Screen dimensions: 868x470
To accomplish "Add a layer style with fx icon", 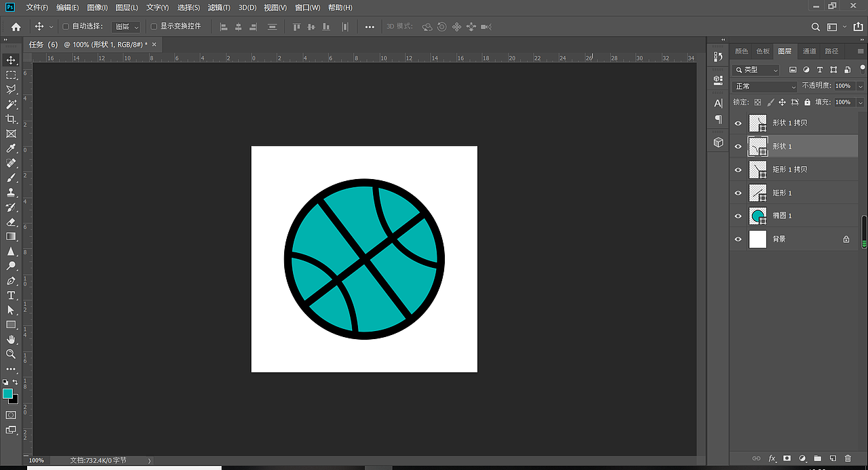I will coord(772,458).
